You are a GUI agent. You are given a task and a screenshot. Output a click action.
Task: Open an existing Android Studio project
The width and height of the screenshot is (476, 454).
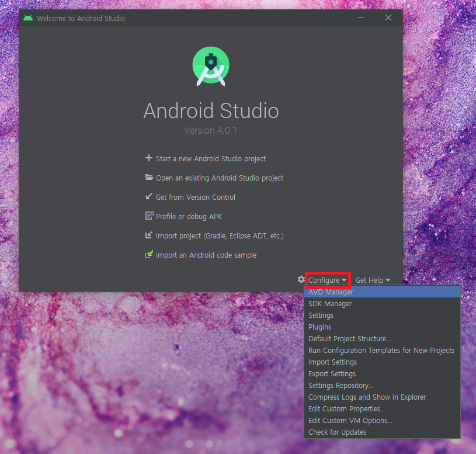220,178
